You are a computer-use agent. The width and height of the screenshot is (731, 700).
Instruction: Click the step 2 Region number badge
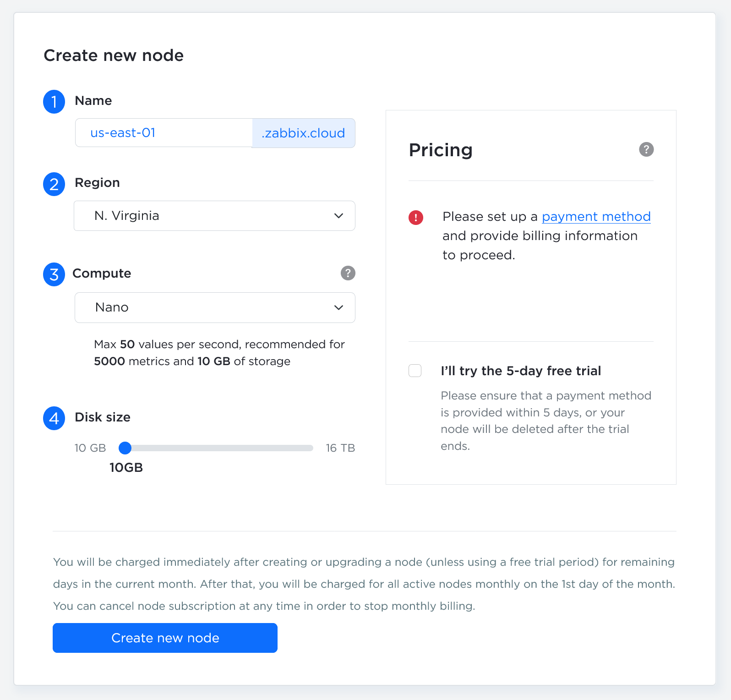tap(54, 184)
